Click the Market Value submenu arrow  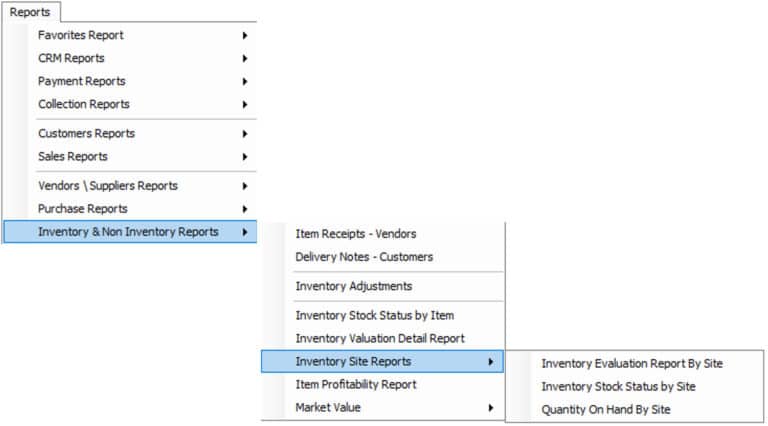click(x=490, y=408)
